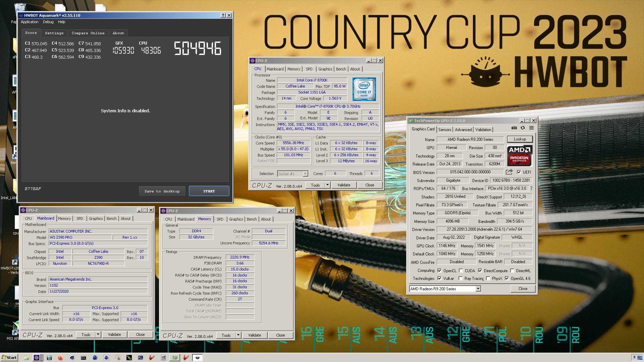The width and height of the screenshot is (644, 362).
Task: Click Save to desktop in Aquamark
Action: [x=162, y=191]
